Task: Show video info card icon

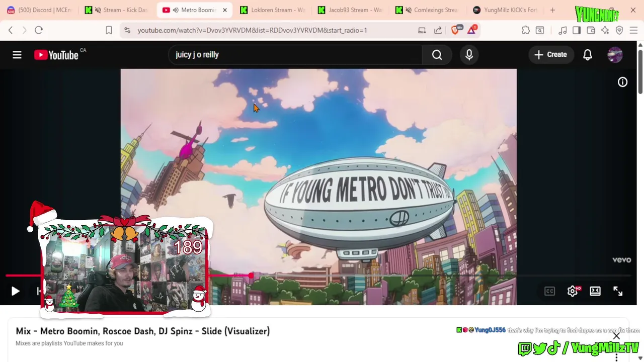Action: (622, 82)
